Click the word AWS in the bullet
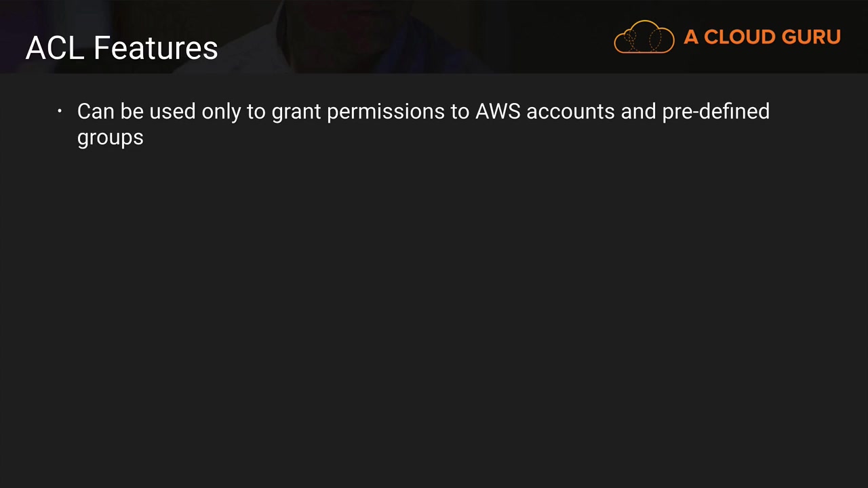The width and height of the screenshot is (868, 488). click(x=498, y=111)
